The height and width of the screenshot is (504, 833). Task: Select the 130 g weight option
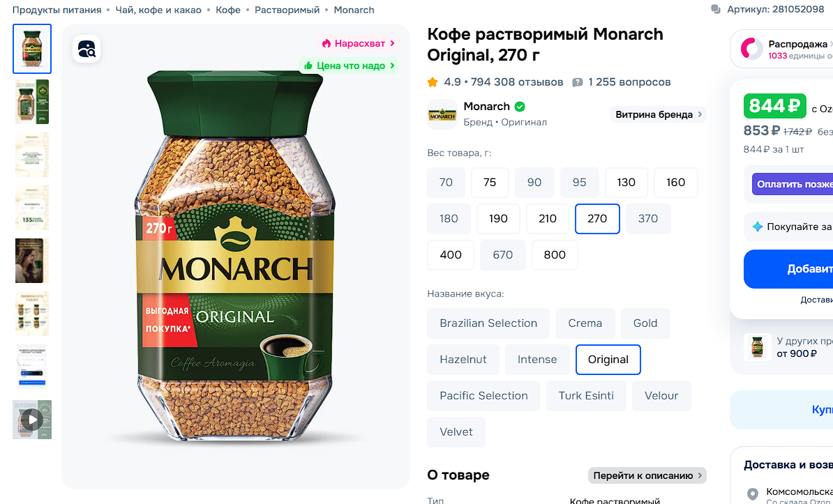pyautogui.click(x=626, y=183)
